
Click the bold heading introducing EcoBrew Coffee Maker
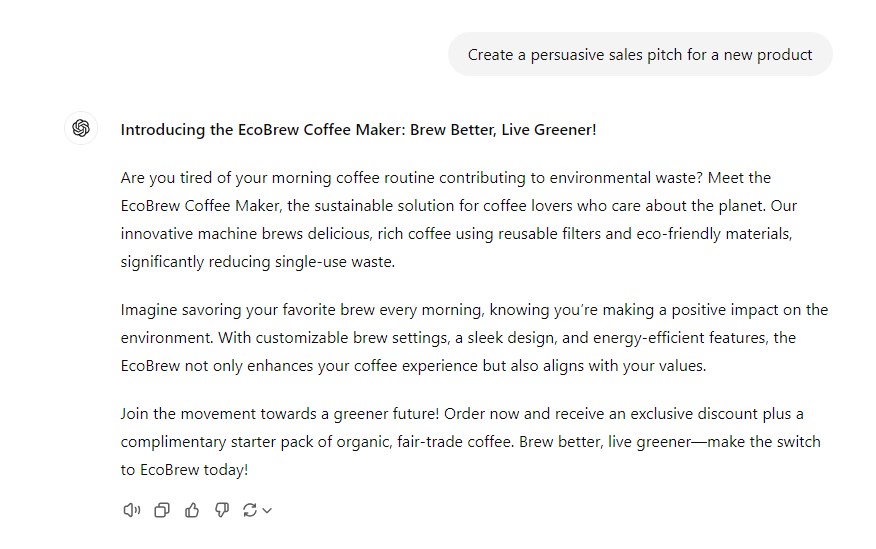pyautogui.click(x=358, y=130)
